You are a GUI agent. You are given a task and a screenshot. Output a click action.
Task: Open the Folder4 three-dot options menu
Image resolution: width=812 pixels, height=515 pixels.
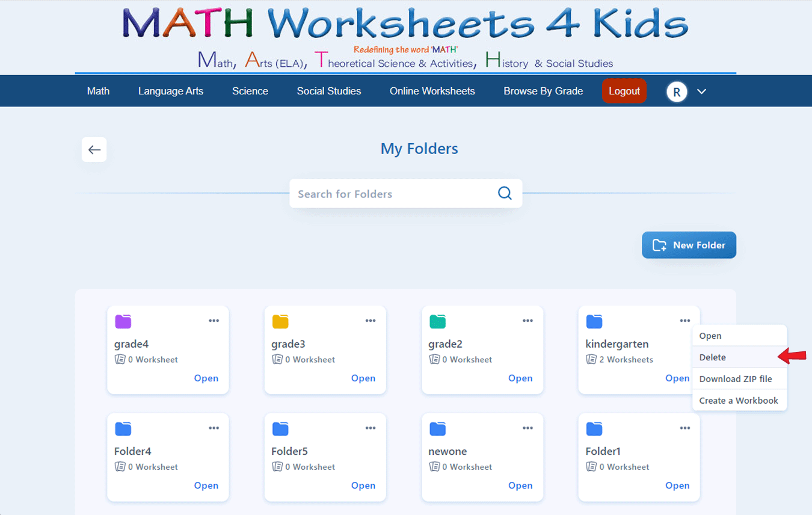click(x=214, y=428)
